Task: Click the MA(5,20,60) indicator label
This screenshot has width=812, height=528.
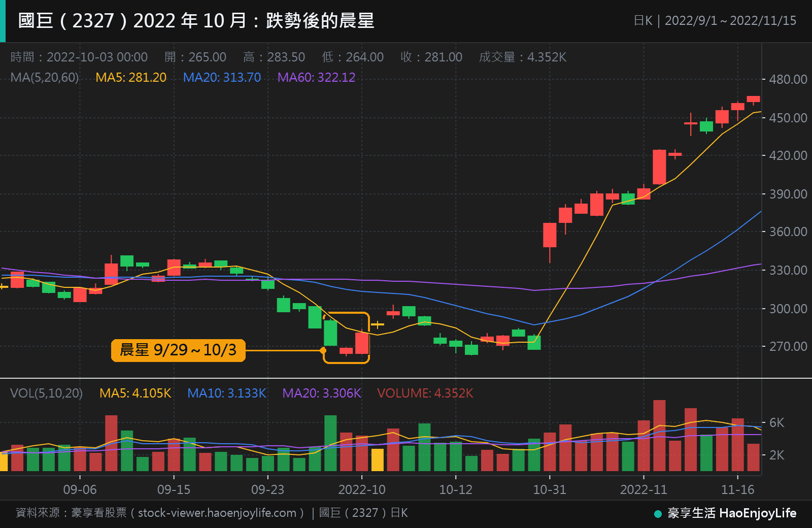Action: click(x=45, y=77)
